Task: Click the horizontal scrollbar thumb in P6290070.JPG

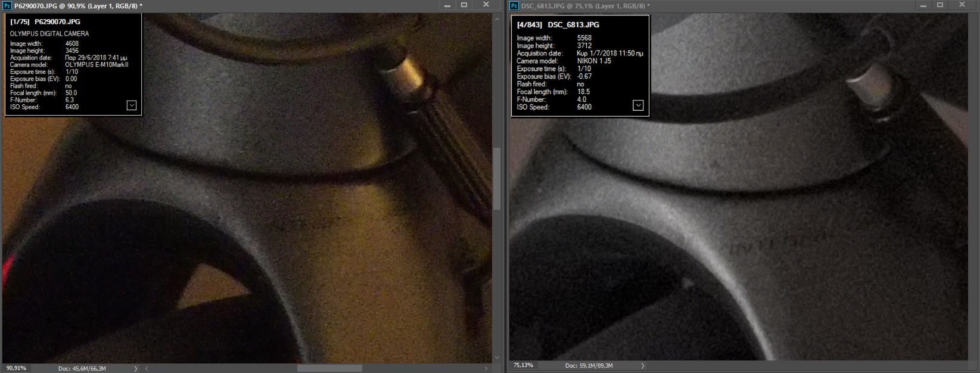Action: click(329, 368)
